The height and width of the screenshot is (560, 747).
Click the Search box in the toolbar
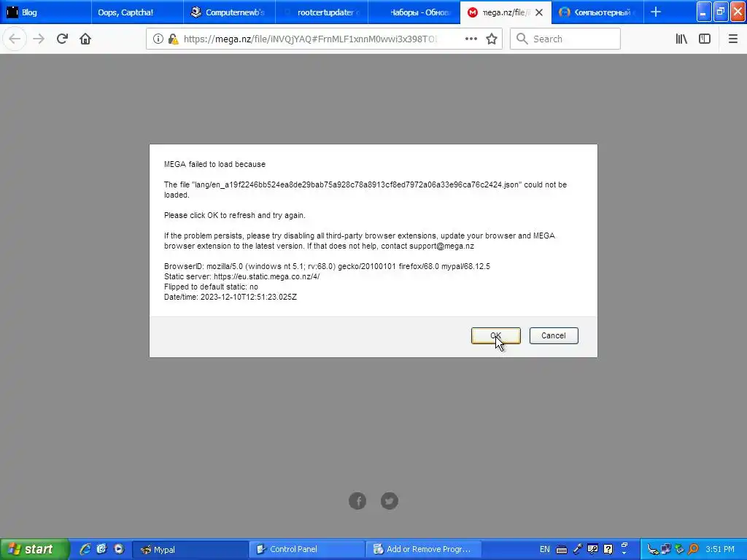(x=565, y=39)
